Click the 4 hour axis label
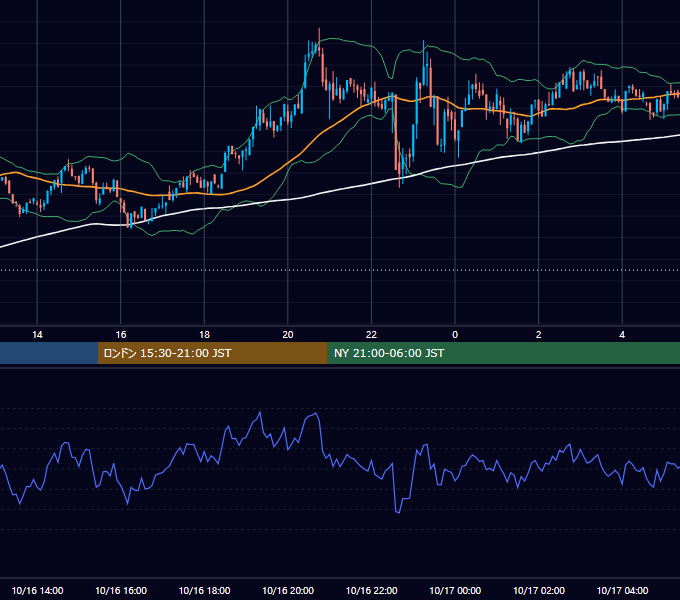This screenshot has width=680, height=600. pos(622,335)
